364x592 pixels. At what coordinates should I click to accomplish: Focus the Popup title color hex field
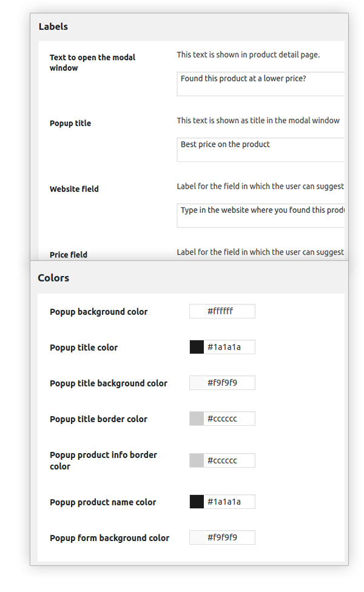pos(229,347)
